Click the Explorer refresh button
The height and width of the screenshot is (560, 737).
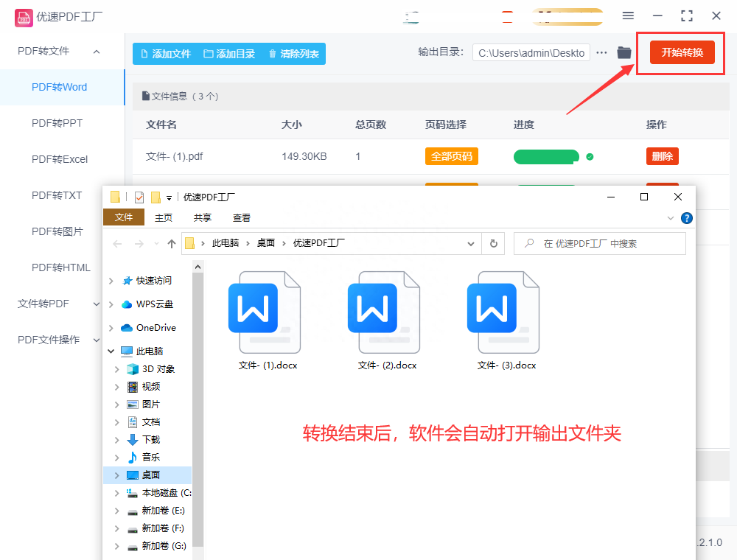(493, 243)
